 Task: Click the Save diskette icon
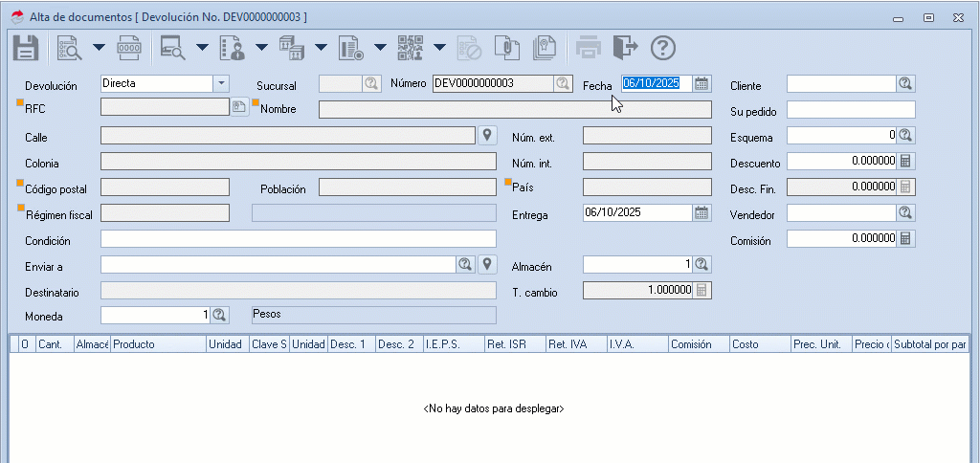[x=25, y=47]
